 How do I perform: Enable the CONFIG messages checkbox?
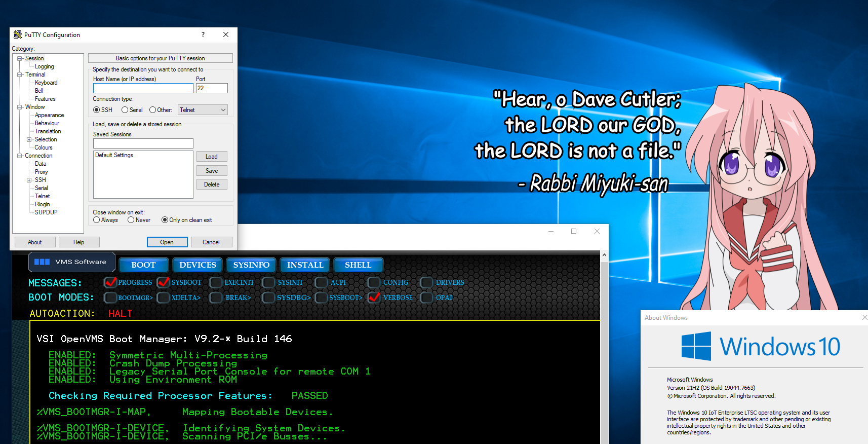pyautogui.click(x=374, y=282)
